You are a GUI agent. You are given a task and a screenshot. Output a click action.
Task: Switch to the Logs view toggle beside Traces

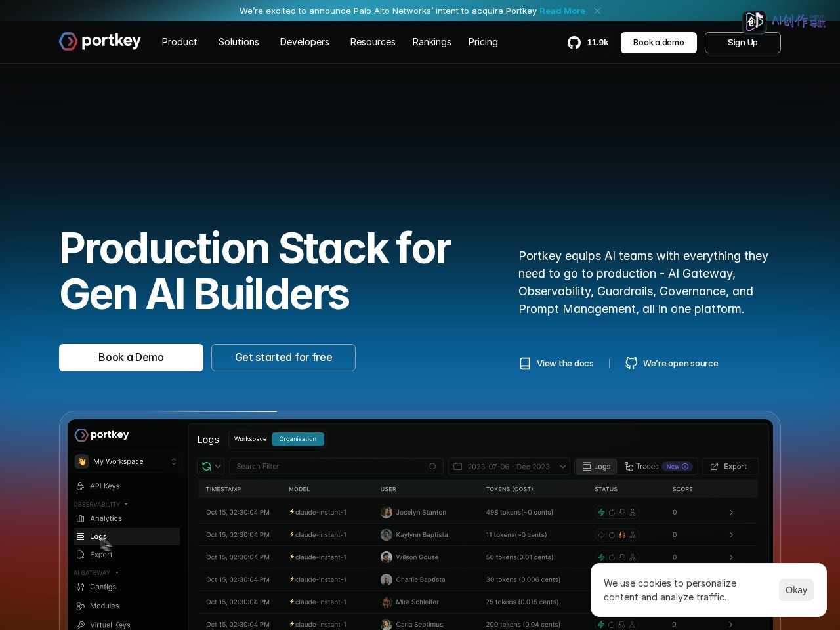pyautogui.click(x=596, y=466)
